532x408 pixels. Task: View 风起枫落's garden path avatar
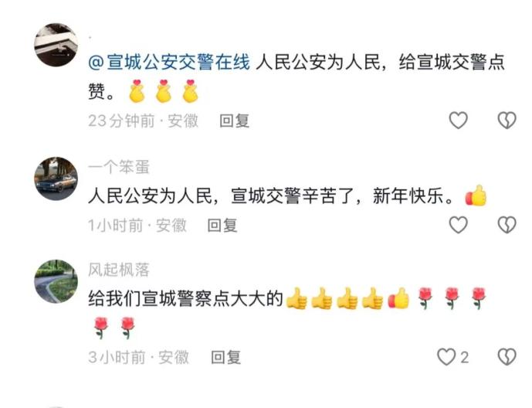(56, 281)
